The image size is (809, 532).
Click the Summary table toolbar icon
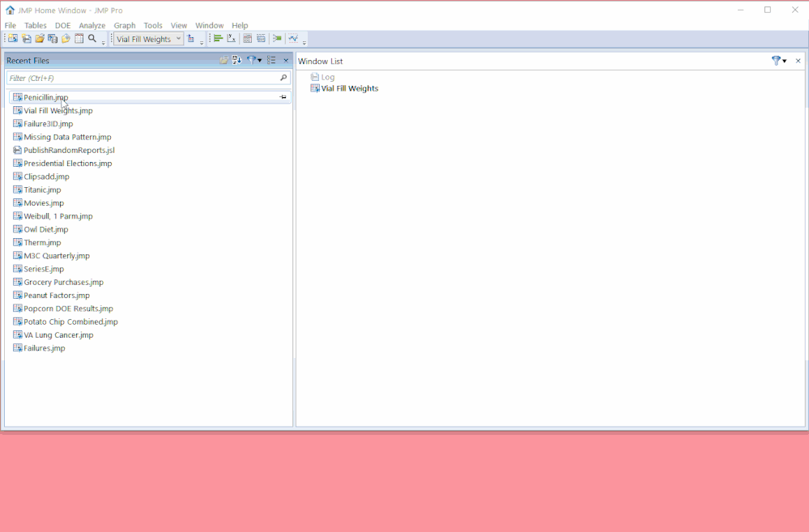pos(261,39)
